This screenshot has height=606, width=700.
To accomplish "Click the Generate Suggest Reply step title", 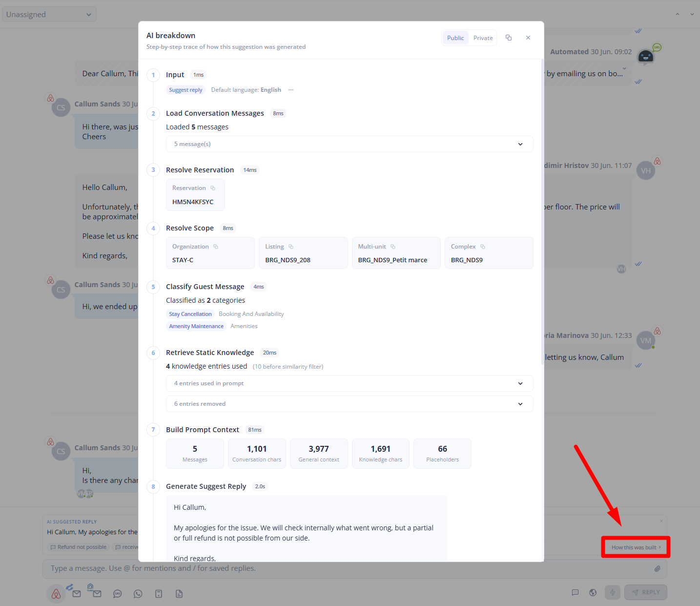I will pyautogui.click(x=206, y=486).
